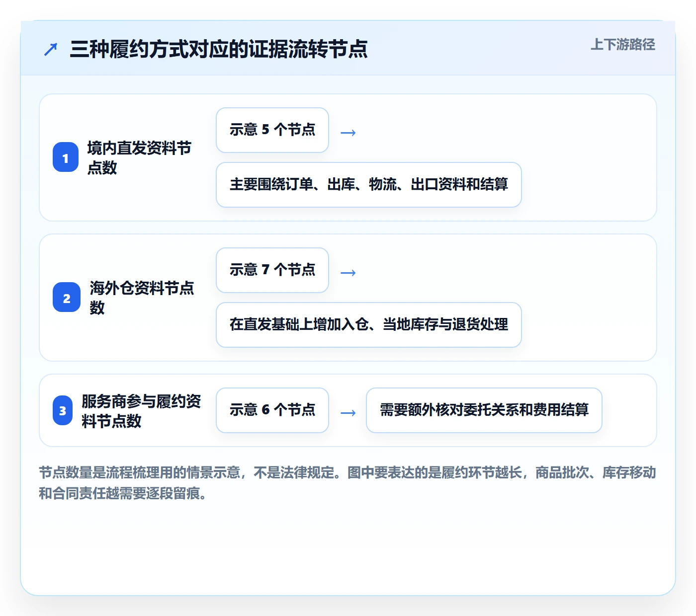Click the number 3 badge for 服务商参与履约
Viewport: 696px width, 616px height.
[63, 410]
